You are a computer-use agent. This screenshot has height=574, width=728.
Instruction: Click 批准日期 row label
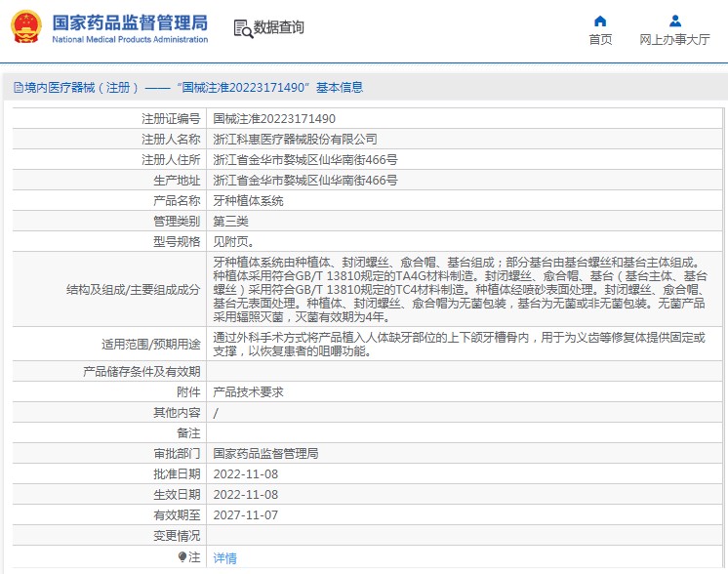(x=177, y=474)
